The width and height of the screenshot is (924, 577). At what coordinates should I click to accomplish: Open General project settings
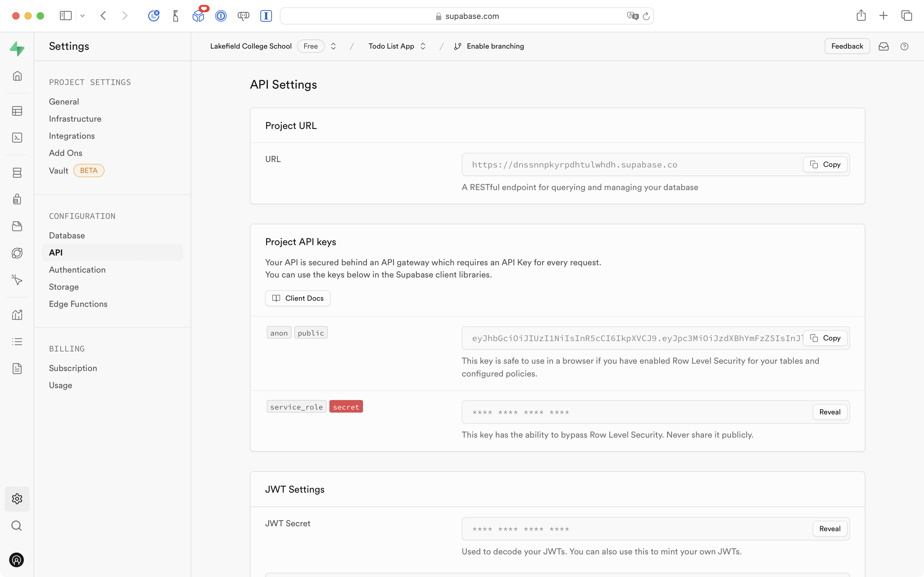point(64,101)
